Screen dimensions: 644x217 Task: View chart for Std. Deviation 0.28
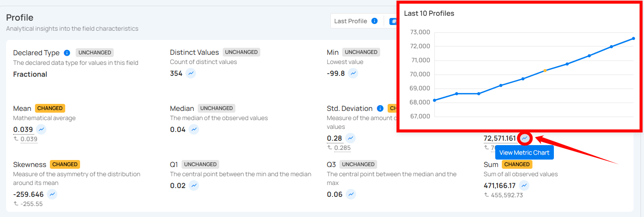350,139
